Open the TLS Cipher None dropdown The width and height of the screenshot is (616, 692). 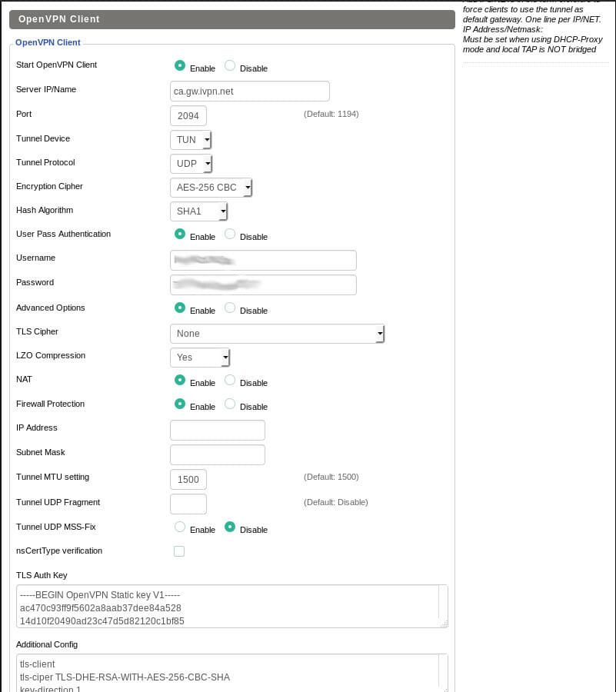[277, 334]
